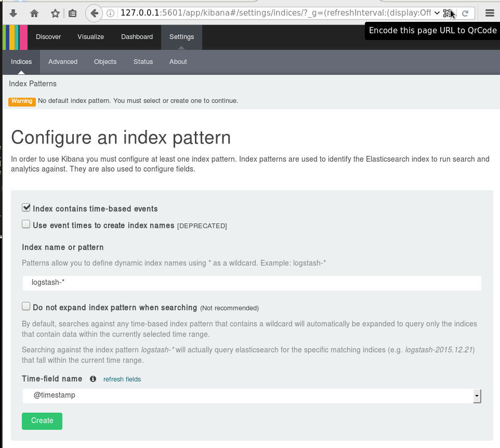
Task: Check Do not expand index pattern when searching
Action: click(x=26, y=307)
